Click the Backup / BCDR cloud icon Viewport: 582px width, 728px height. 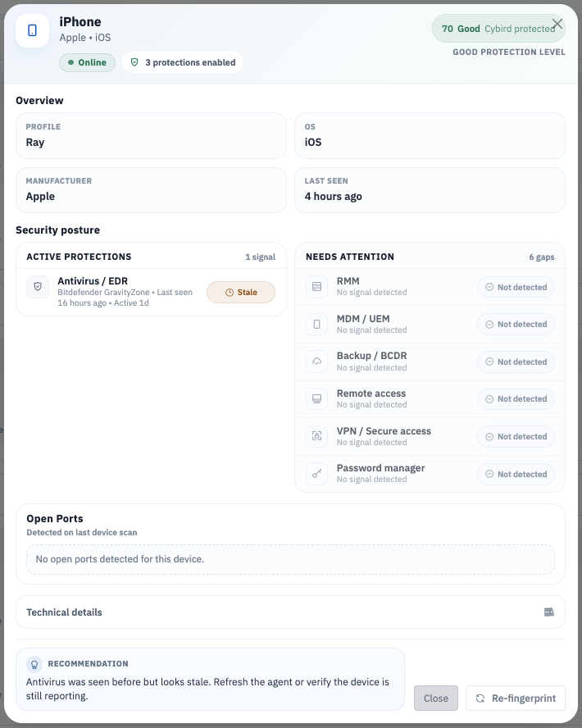point(316,362)
